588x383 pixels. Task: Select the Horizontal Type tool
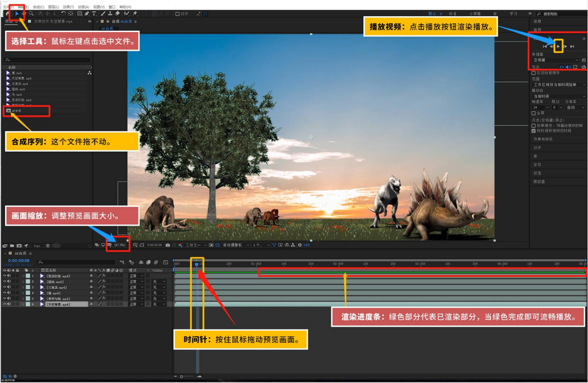click(94, 14)
